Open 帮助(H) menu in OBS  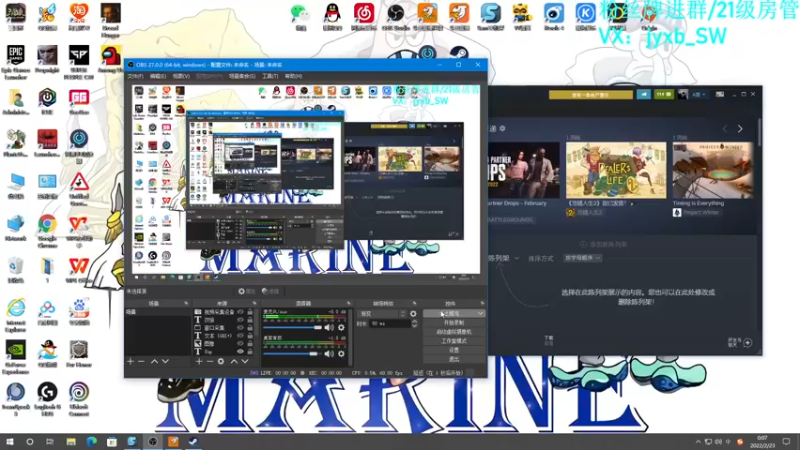pyautogui.click(x=293, y=76)
